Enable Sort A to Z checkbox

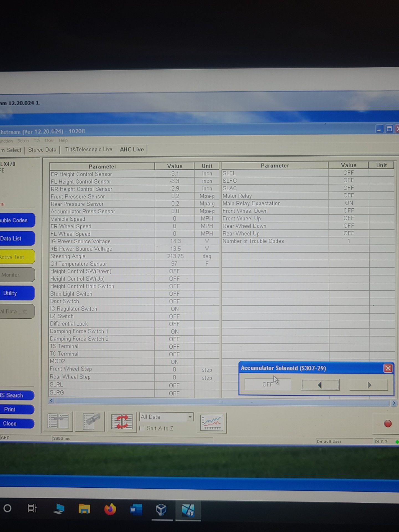click(142, 428)
